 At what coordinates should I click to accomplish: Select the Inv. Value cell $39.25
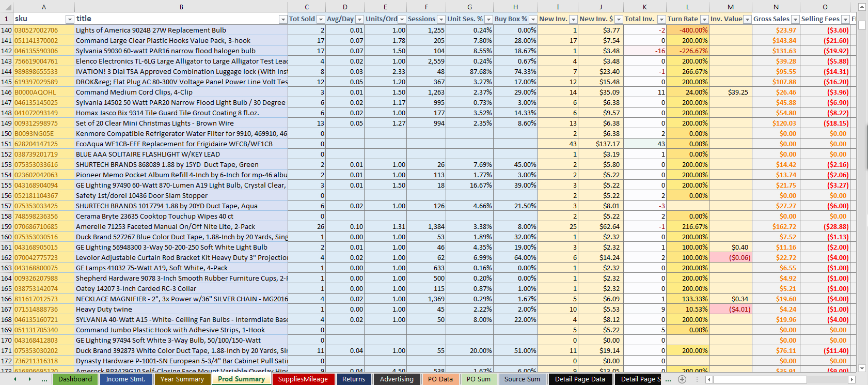coord(731,93)
